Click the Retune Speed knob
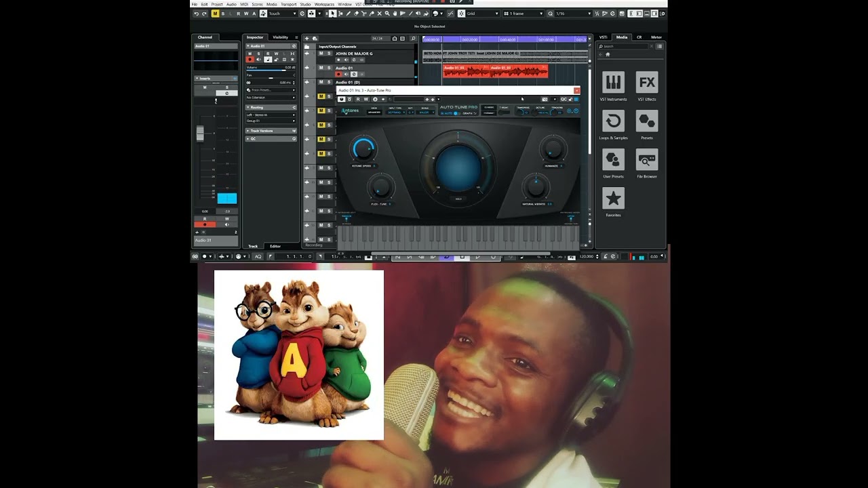 [x=363, y=148]
